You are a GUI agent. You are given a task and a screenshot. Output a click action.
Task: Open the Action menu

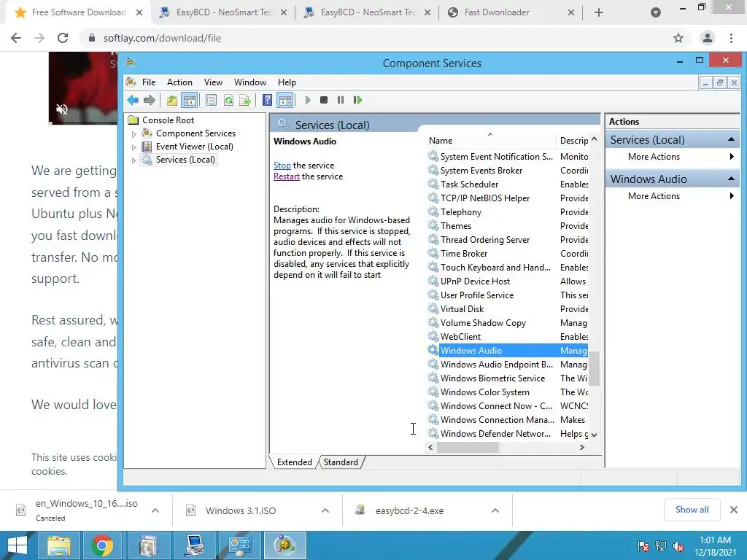tap(179, 82)
